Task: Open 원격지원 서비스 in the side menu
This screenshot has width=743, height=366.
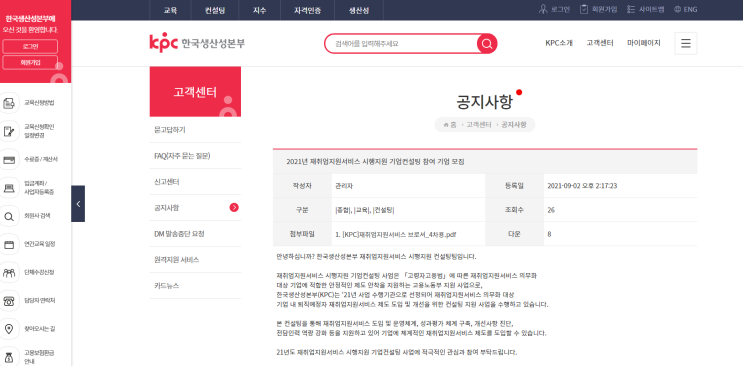Action: point(195,260)
